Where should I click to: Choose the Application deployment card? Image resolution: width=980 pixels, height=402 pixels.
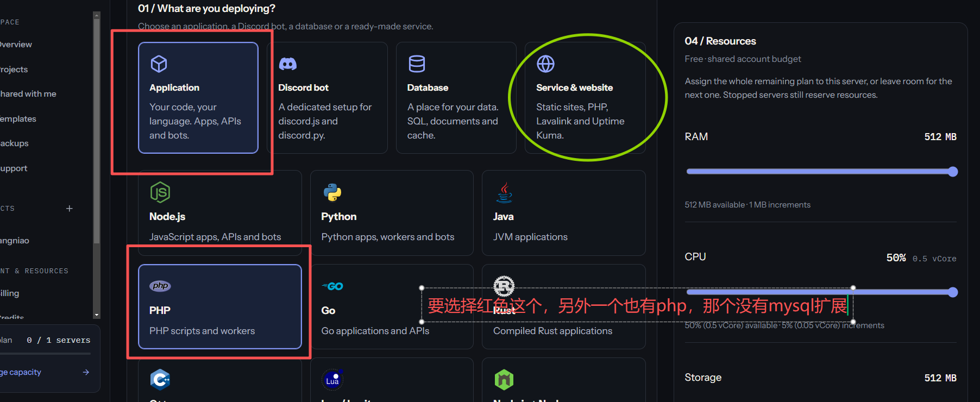(x=198, y=98)
